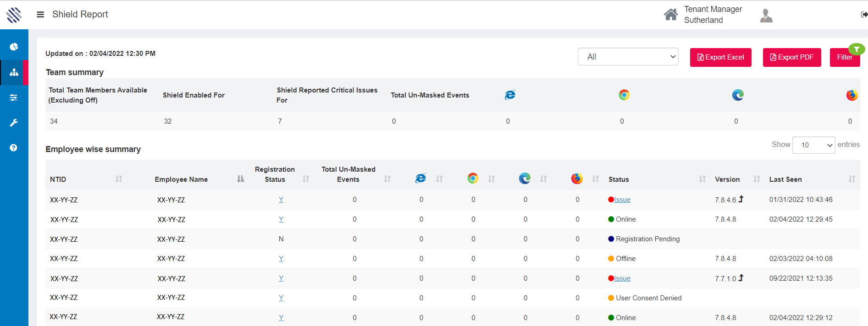Image resolution: width=868 pixels, height=326 pixels.
Task: Click upgrade arrow next to version 7.7.1.0
Action: click(x=741, y=278)
